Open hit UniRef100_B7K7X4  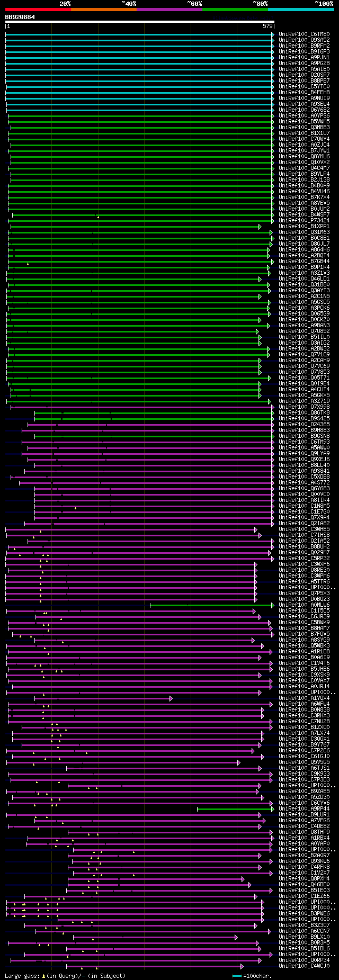304,197
